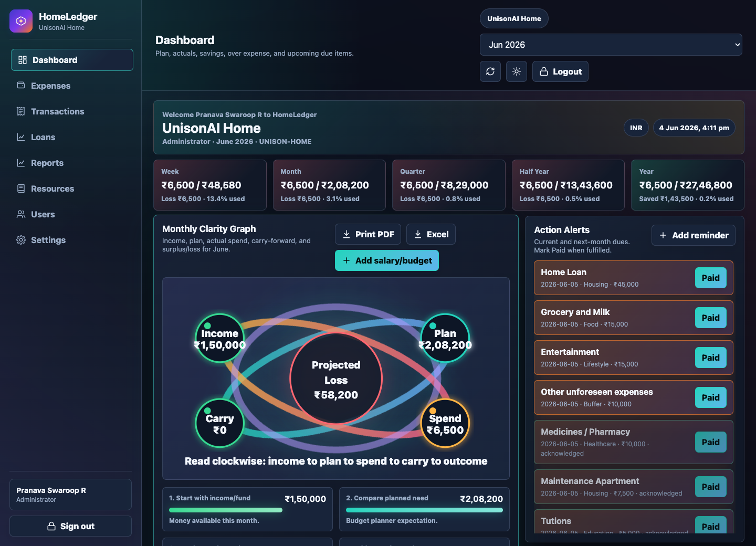
Task: Open the Dashboard menu item
Action: (72, 60)
